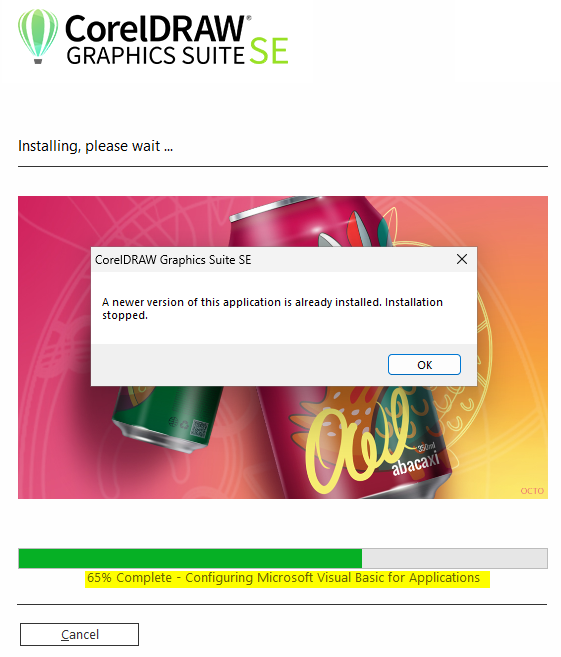Click the 65% Complete status text
This screenshot has width=561, height=657.
[283, 578]
